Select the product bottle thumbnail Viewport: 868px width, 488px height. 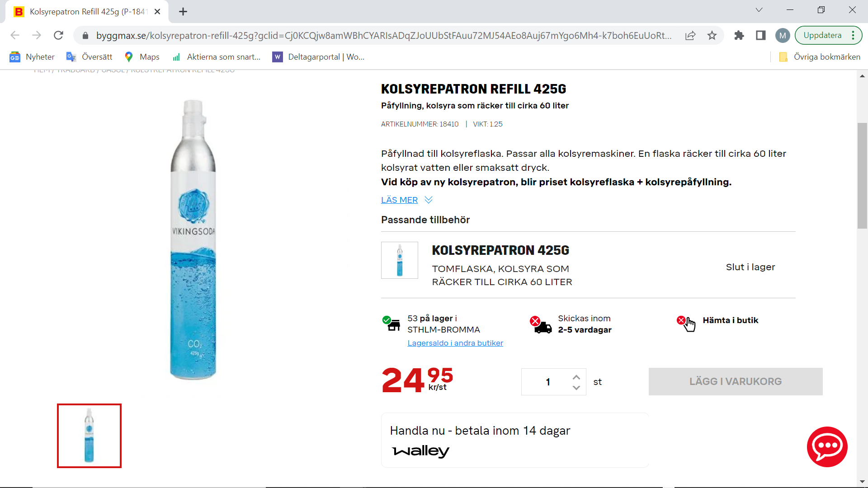click(x=89, y=436)
